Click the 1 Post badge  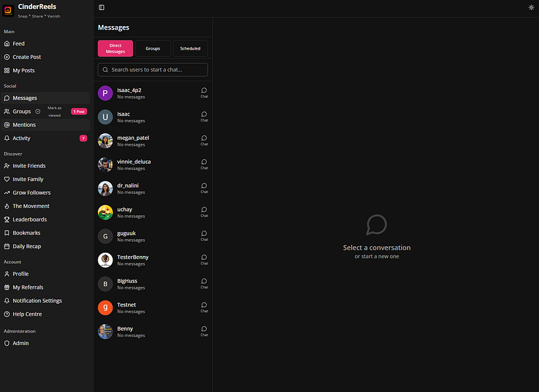point(78,112)
